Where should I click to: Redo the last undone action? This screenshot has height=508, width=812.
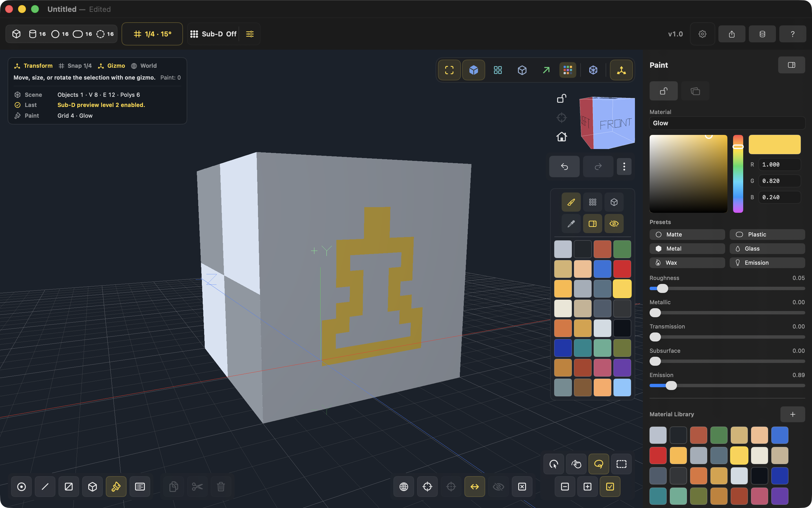tap(598, 166)
